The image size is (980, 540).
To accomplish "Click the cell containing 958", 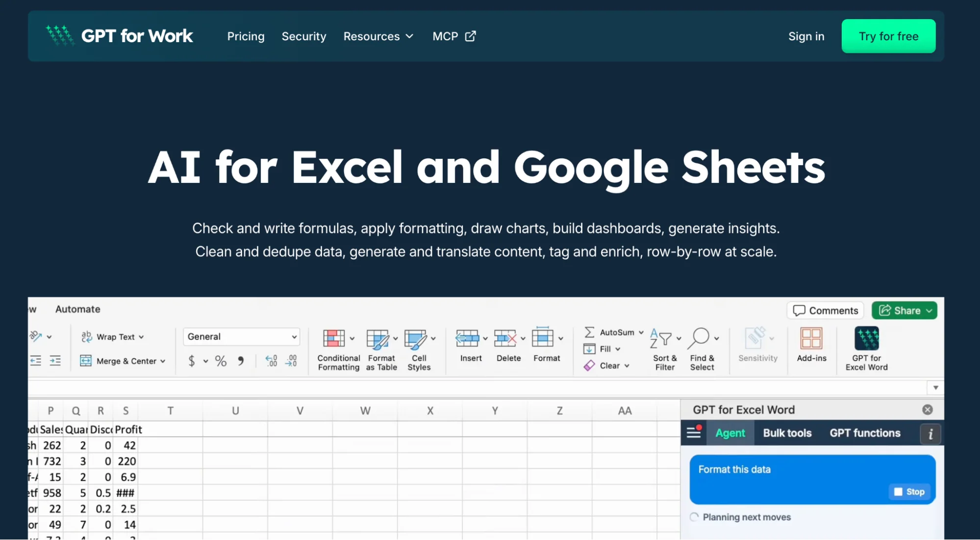I will (51, 493).
